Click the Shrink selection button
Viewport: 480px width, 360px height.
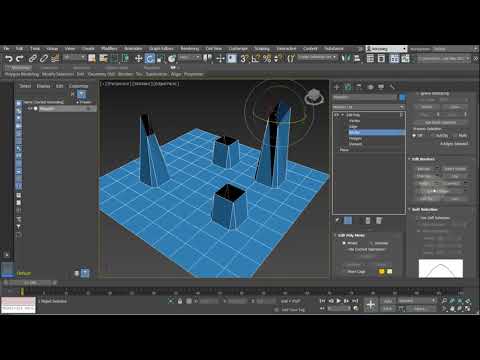click(427, 107)
